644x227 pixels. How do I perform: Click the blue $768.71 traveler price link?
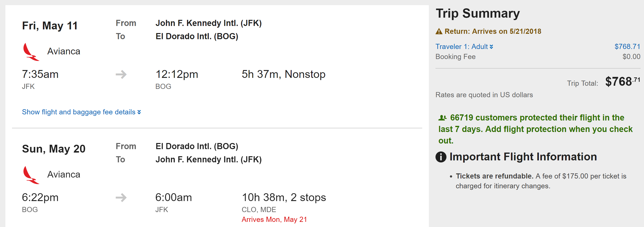click(627, 47)
